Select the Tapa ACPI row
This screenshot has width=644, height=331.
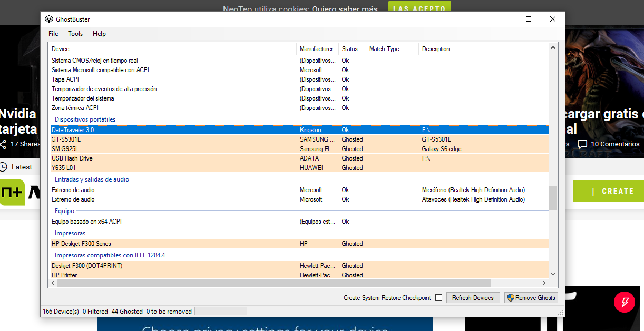[299, 79]
